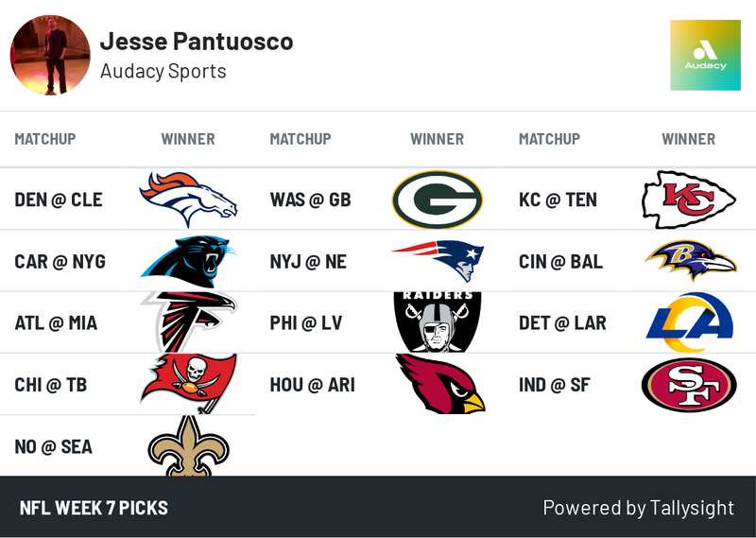The image size is (756, 538).
Task: Select the DEN @ CLE matchup
Action: pos(59,200)
